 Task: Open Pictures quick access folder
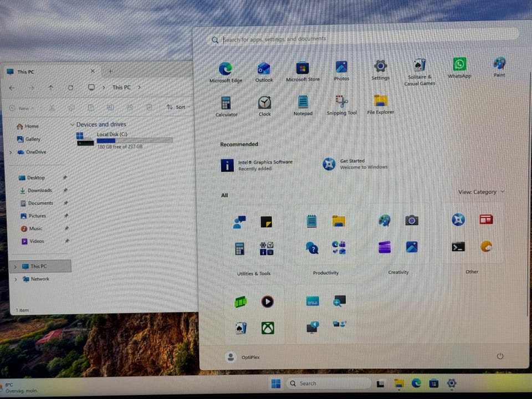[x=33, y=216]
